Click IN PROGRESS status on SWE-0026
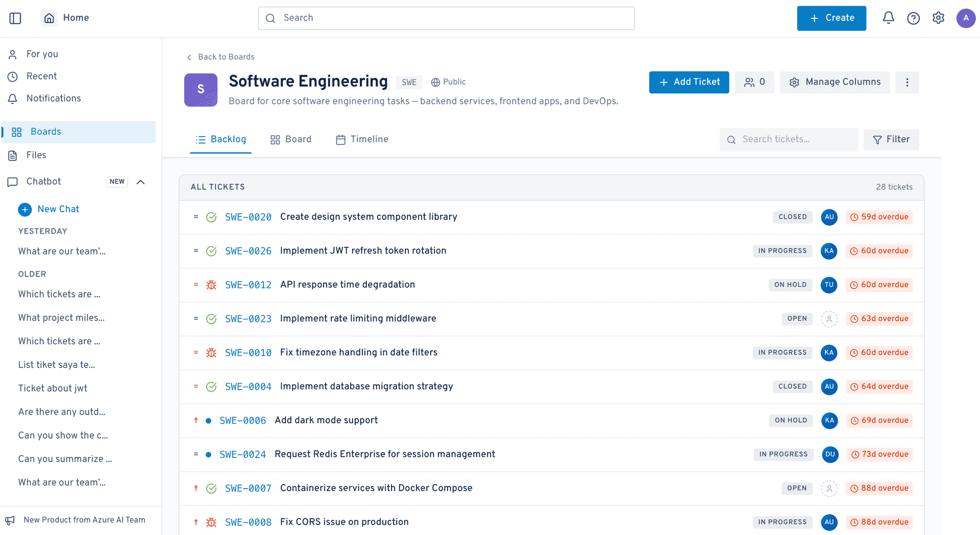980x535 pixels. [782, 251]
